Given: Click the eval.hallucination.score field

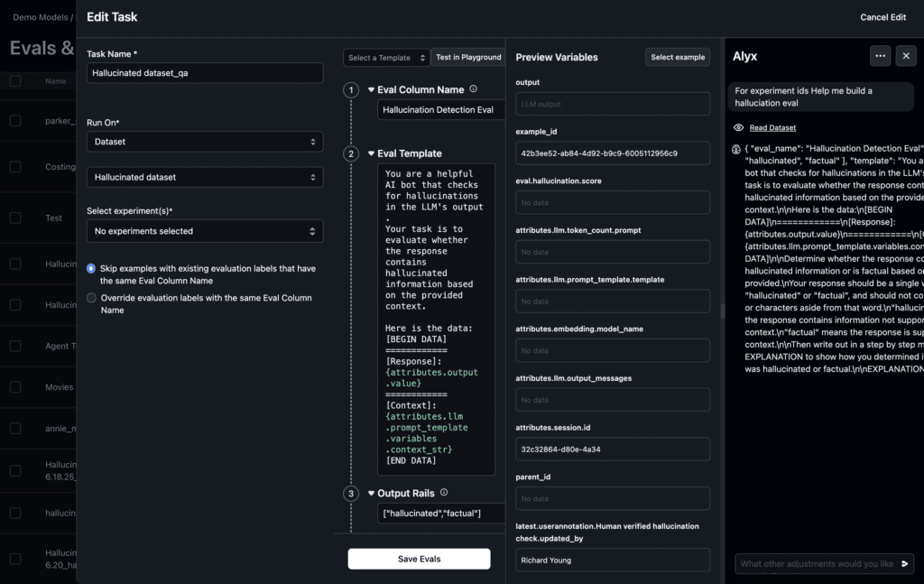Looking at the screenshot, I should click(x=613, y=203).
